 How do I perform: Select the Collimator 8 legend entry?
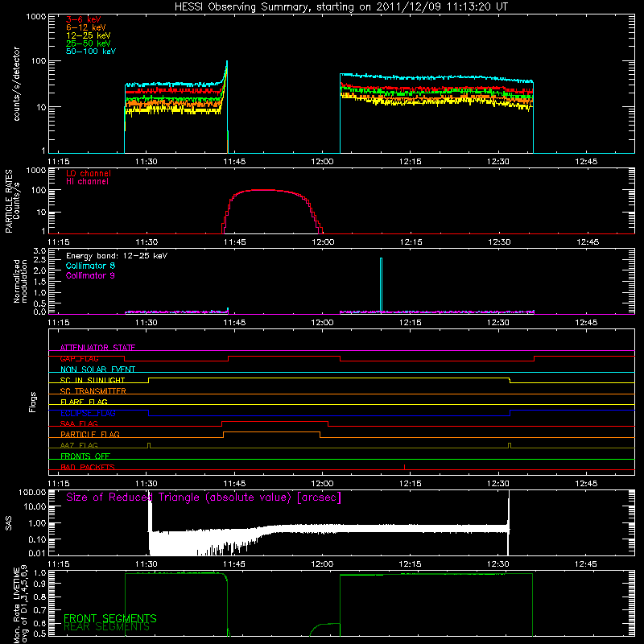(x=90, y=266)
